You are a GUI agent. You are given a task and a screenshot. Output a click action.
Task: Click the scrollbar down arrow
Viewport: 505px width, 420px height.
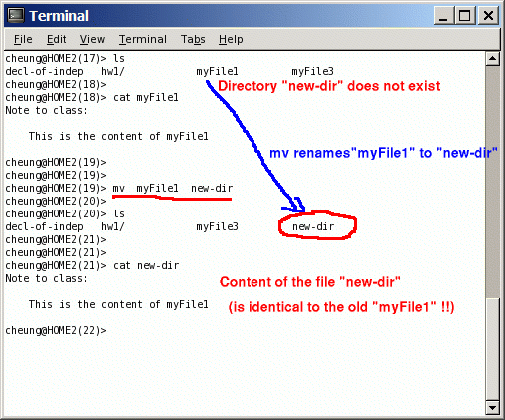tap(492, 407)
